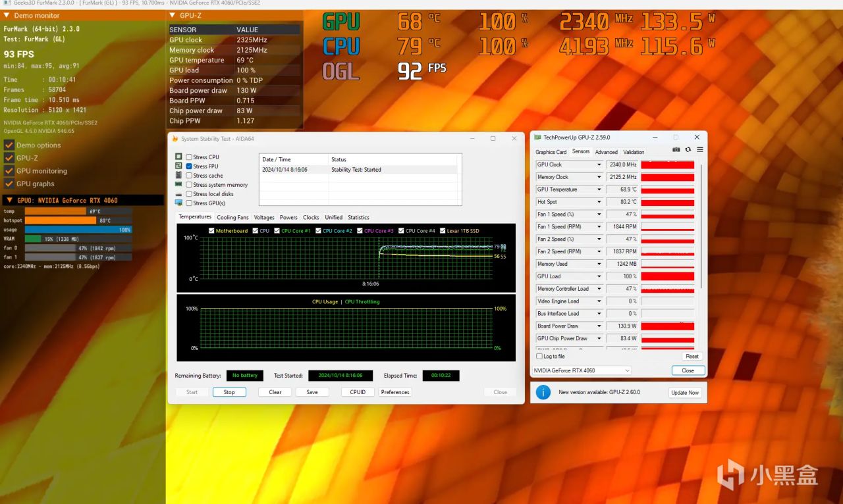Click the disk icon beside Stress local disks
Viewport: 843px width, 504px height.
pyautogui.click(x=179, y=194)
